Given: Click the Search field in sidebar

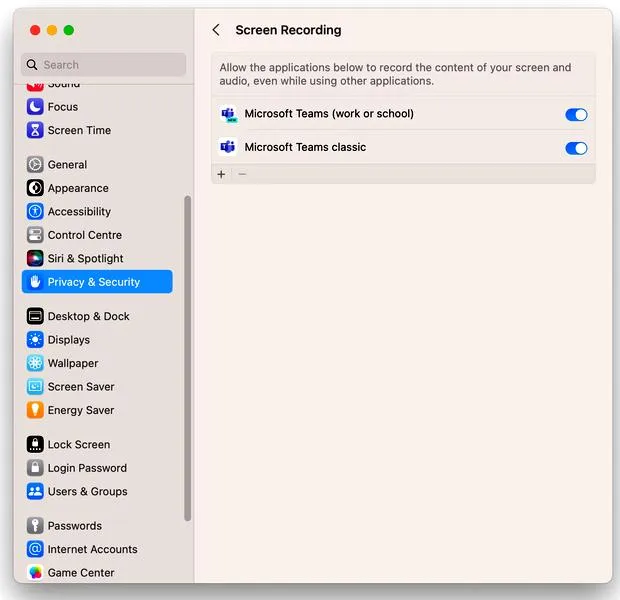Looking at the screenshot, I should pyautogui.click(x=104, y=64).
